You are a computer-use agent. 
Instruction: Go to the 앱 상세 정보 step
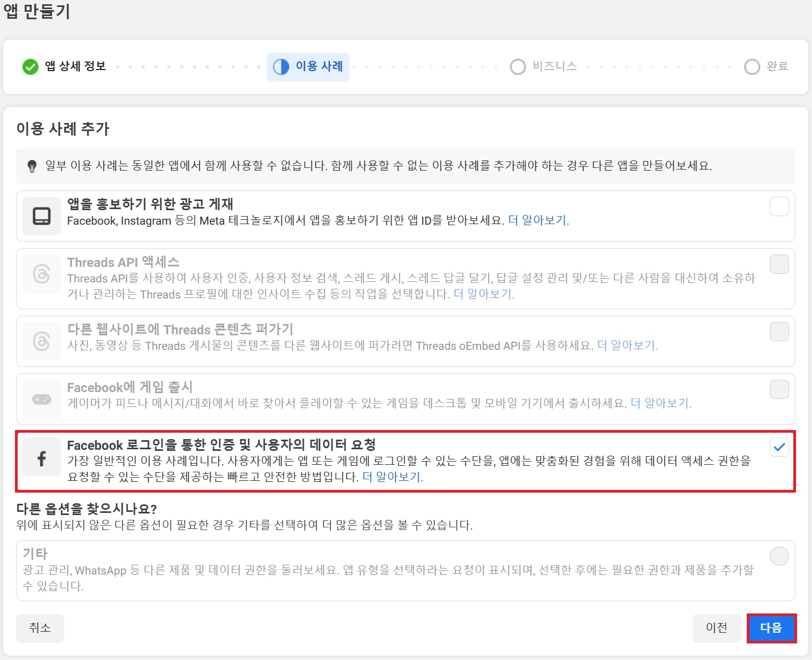tap(64, 67)
